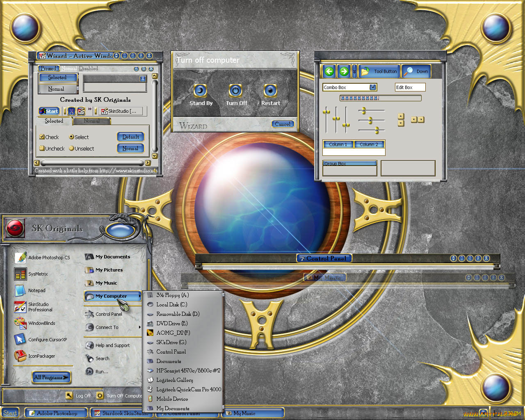Click the first vertical slider thumb
Image resolution: width=525 pixels, height=420 pixels.
[326, 111]
